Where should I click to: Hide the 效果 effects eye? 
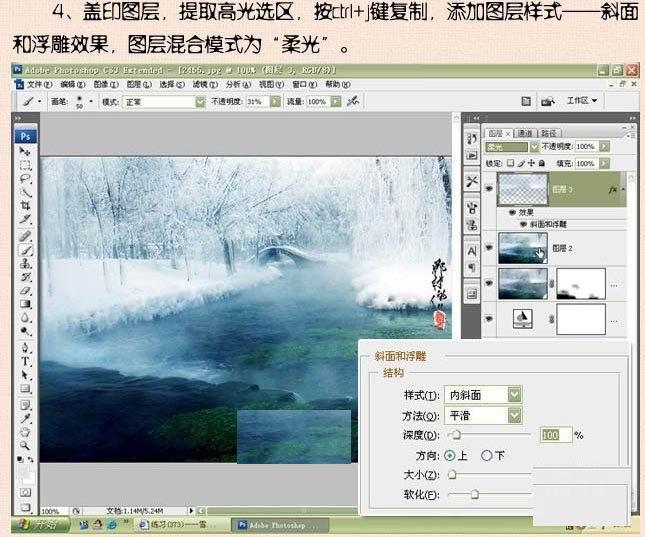point(512,212)
